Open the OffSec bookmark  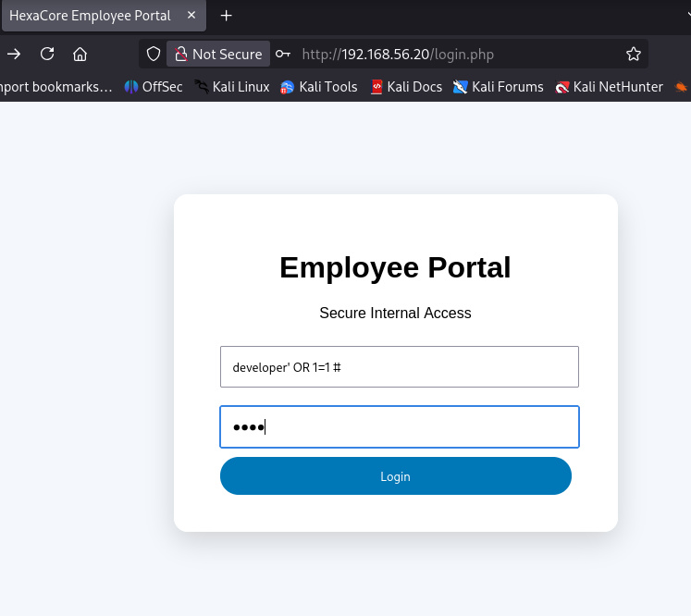tap(154, 87)
